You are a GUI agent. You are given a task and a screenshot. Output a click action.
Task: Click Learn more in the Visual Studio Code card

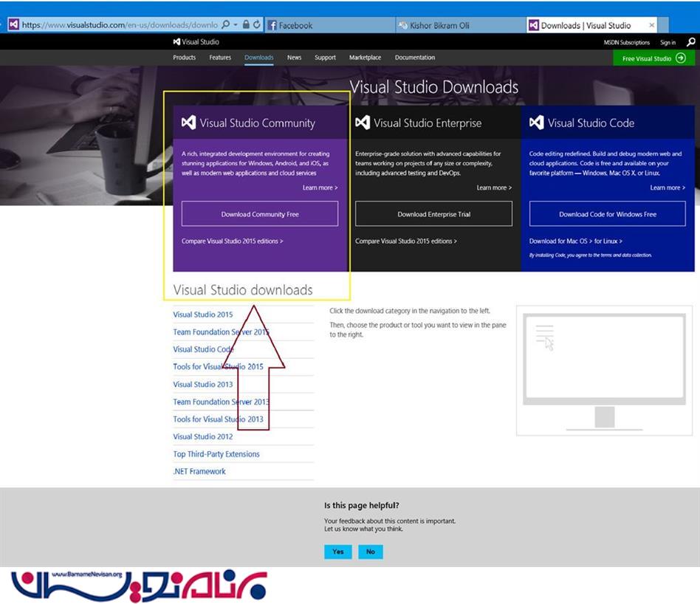pos(668,188)
